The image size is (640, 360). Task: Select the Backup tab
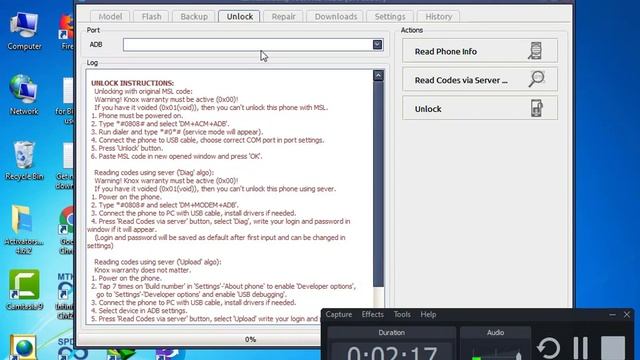[x=194, y=16]
